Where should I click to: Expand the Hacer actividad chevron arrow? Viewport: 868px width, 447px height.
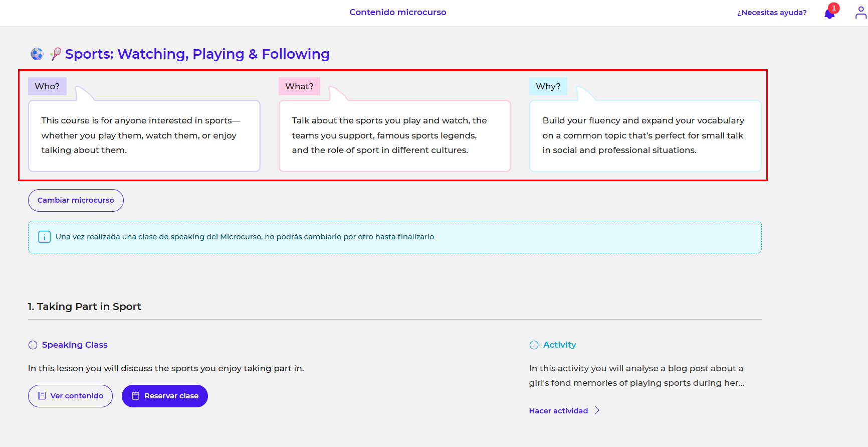597,410
